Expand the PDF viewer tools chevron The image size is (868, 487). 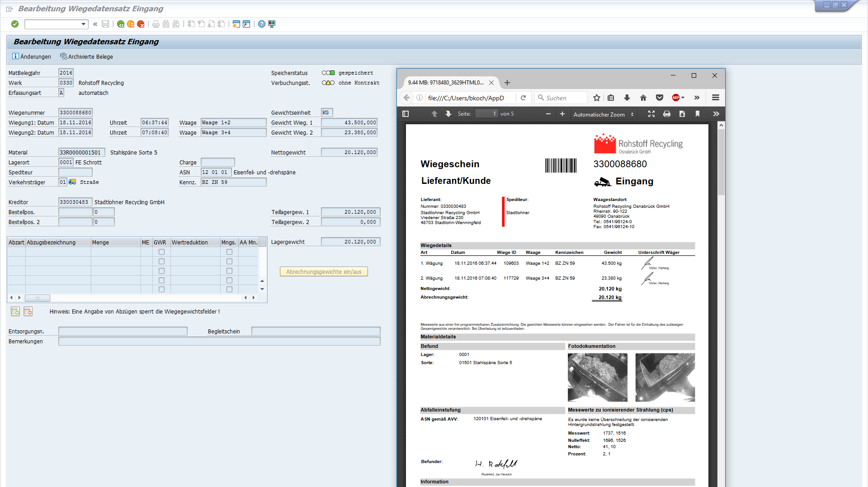click(716, 114)
